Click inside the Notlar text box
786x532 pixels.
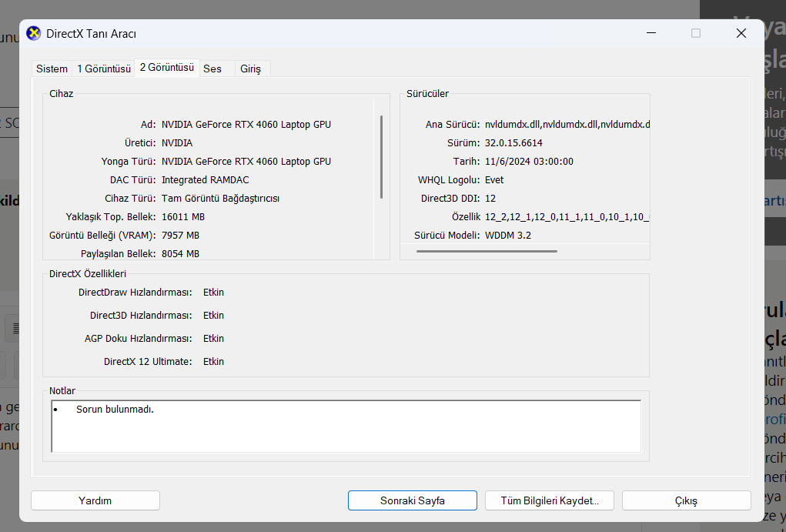coord(346,427)
